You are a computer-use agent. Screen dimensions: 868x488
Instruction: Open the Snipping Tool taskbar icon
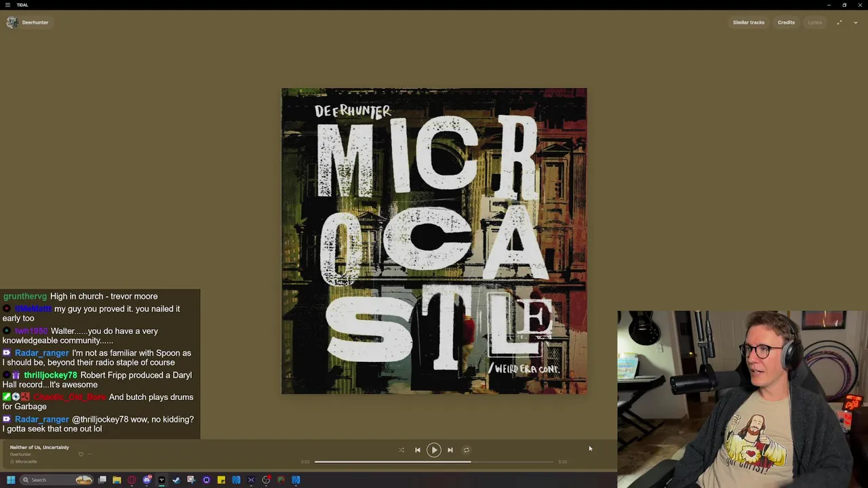(191, 480)
